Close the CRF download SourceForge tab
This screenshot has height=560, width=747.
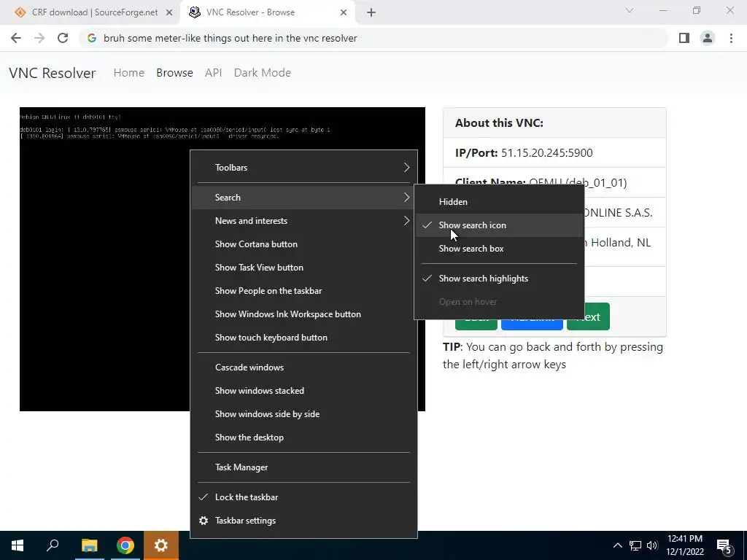(x=169, y=12)
